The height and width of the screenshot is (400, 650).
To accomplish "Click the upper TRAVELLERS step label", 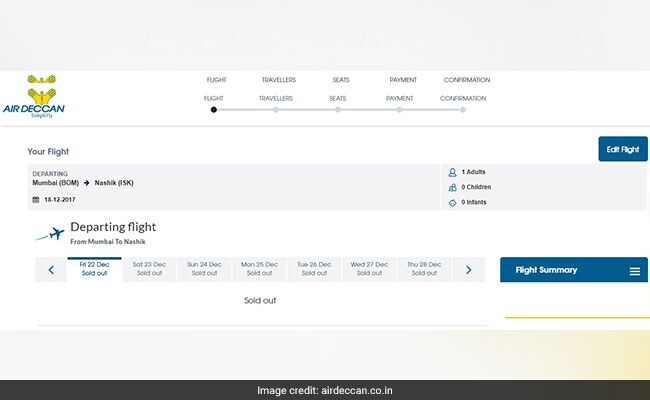I will click(279, 80).
